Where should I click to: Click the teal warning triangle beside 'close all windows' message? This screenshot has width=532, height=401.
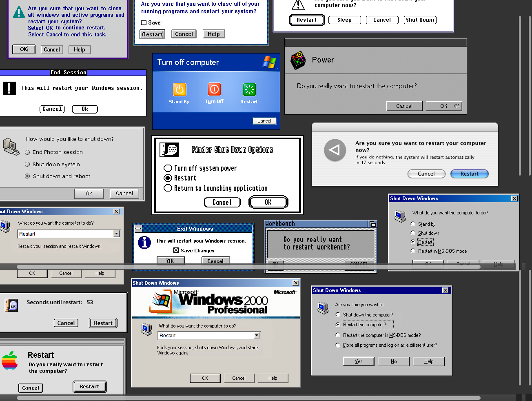point(19,12)
